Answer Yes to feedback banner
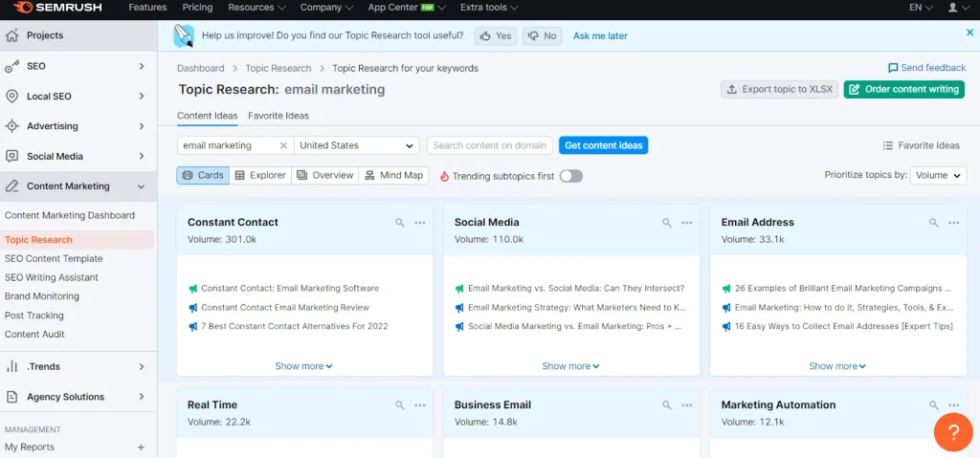The image size is (980, 458). (x=496, y=36)
